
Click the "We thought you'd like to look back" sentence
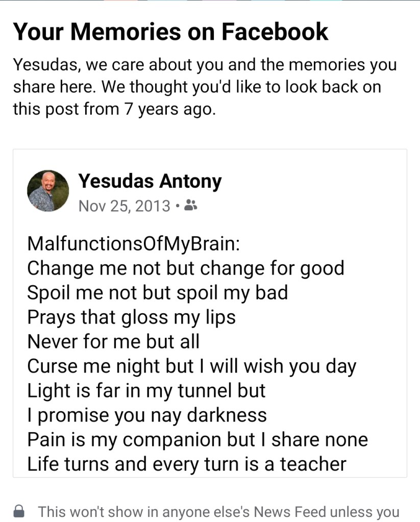pyautogui.click(x=240, y=87)
